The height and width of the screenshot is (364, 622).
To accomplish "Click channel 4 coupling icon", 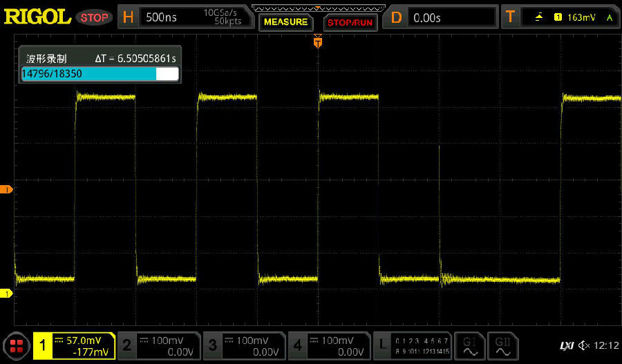I will coord(314,341).
